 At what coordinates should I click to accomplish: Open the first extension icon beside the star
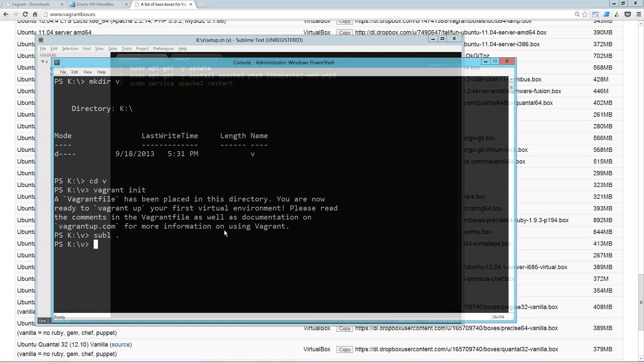tap(596, 15)
